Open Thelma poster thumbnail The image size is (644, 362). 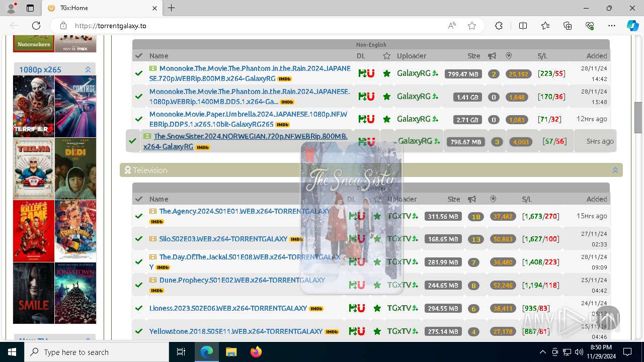pos(34,168)
